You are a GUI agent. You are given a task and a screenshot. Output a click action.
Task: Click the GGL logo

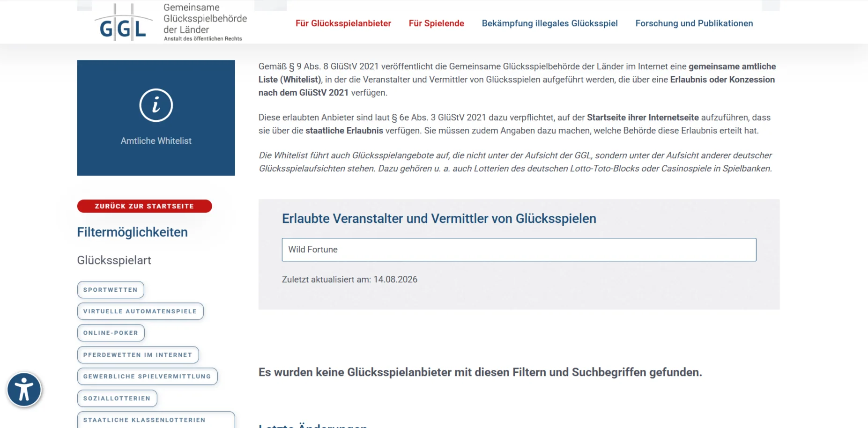(x=123, y=22)
